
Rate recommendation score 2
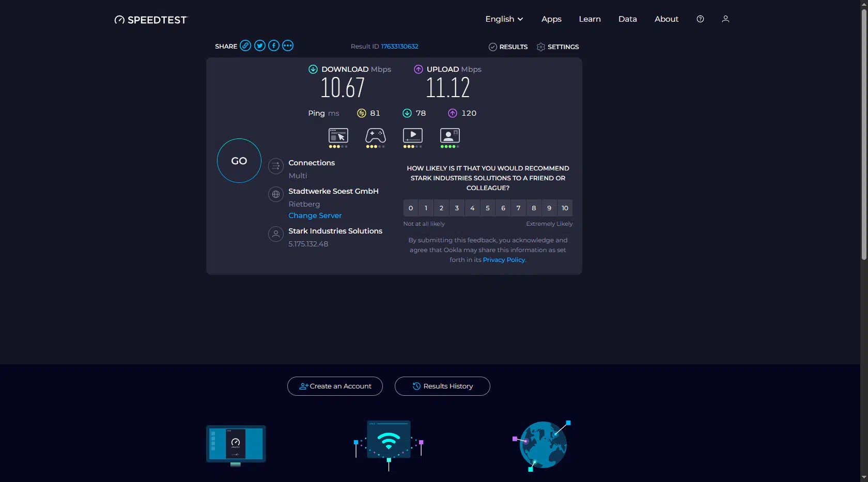(x=441, y=208)
